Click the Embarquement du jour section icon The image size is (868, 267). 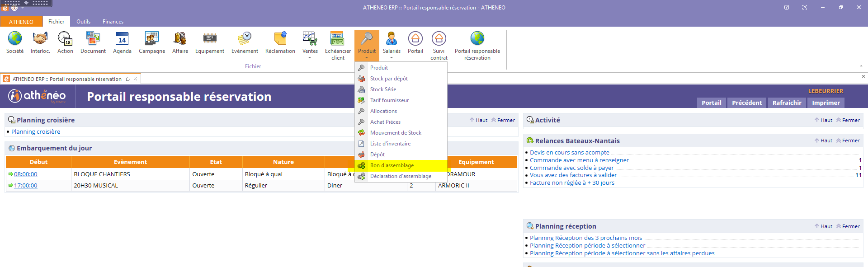12,148
